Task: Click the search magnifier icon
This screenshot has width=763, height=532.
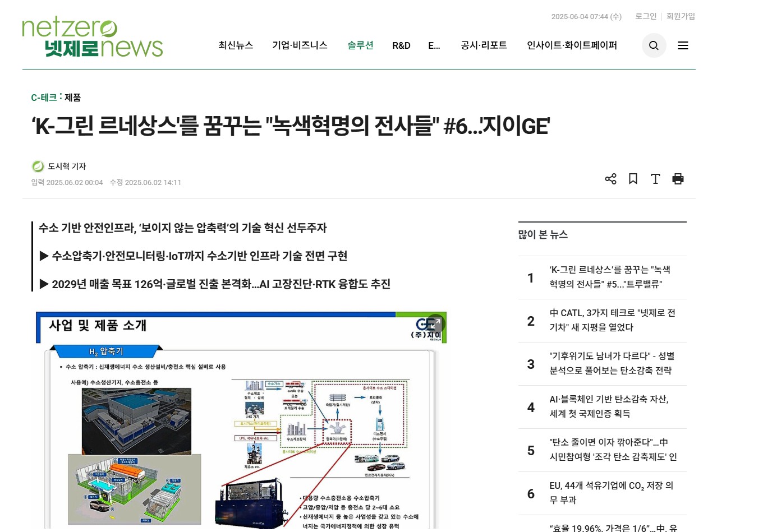Action: tap(654, 45)
